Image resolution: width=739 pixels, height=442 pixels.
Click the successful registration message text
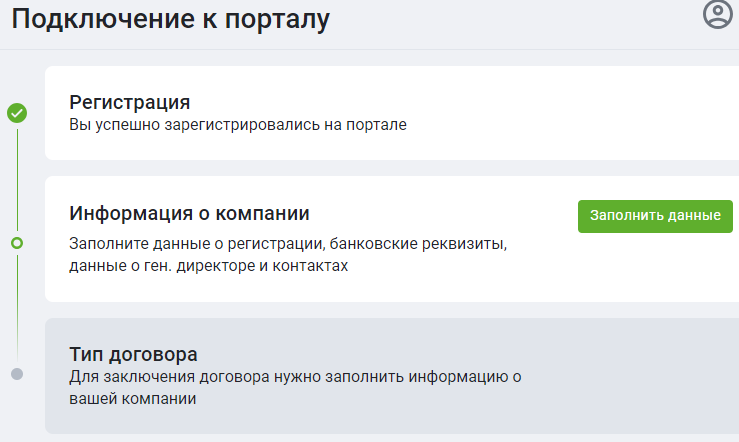coord(238,125)
